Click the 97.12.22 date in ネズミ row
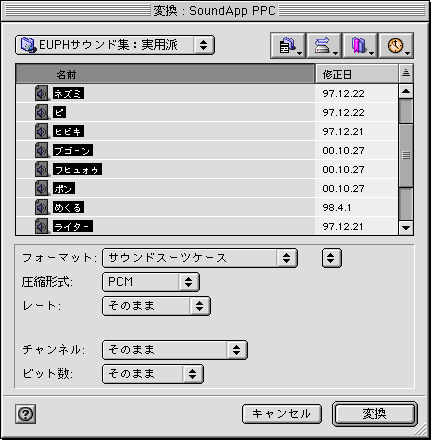Screen dimensions: 431x440 click(343, 94)
